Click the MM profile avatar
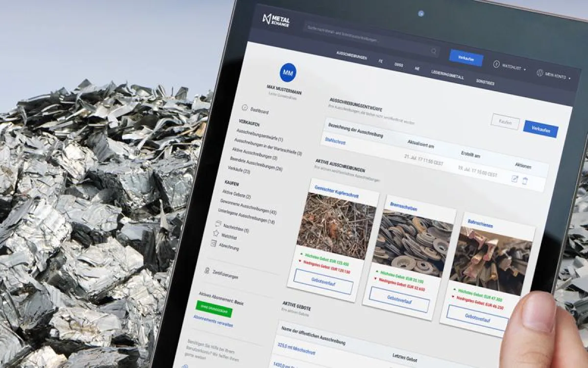This screenshot has width=588, height=368. click(x=288, y=72)
